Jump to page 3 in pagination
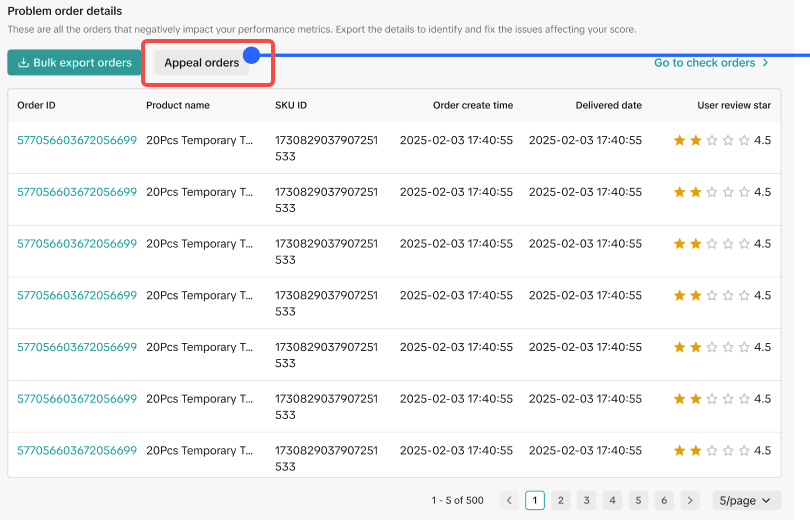This screenshot has width=810, height=520. click(x=587, y=500)
